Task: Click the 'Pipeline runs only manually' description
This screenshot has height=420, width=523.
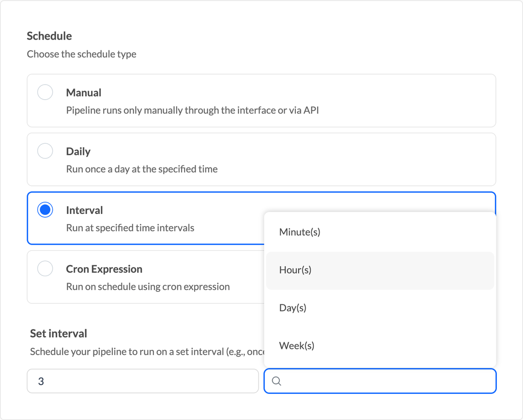Action: [192, 110]
